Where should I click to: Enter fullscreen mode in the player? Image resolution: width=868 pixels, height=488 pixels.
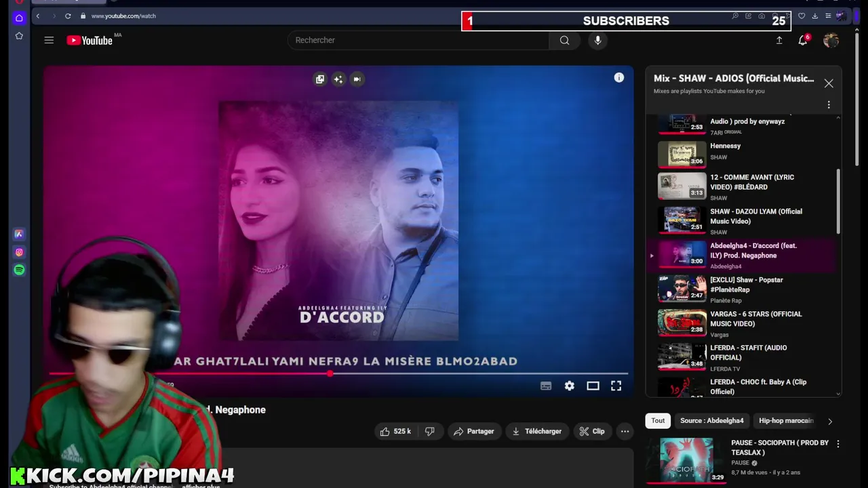pos(616,386)
